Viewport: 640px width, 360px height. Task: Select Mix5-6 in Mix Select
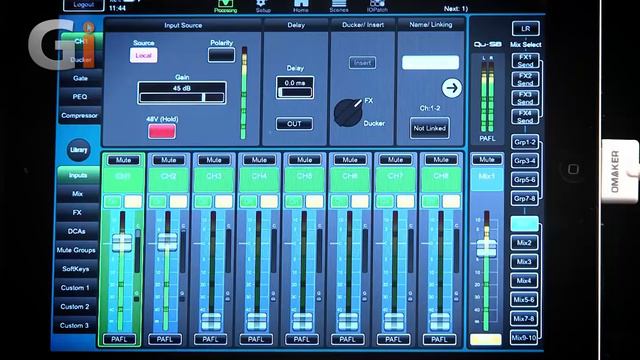point(524,299)
